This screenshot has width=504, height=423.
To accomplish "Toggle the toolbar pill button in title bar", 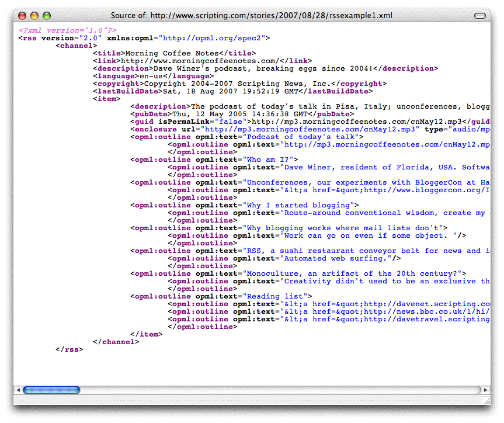I will (480, 16).
